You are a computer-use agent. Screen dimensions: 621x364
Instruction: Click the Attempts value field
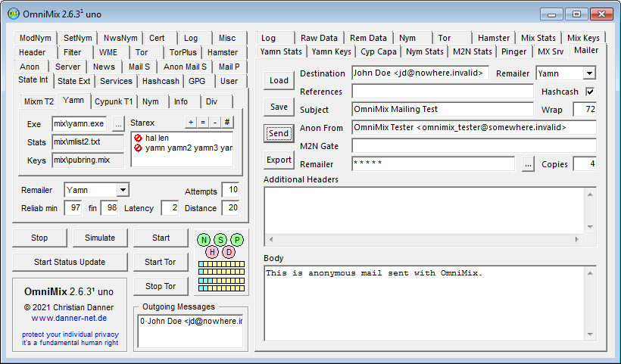pyautogui.click(x=230, y=190)
